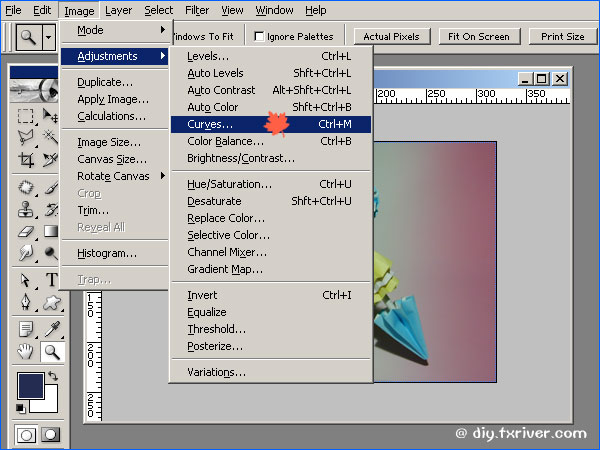
Task: Click the Actual Pixels button
Action: [x=392, y=36]
